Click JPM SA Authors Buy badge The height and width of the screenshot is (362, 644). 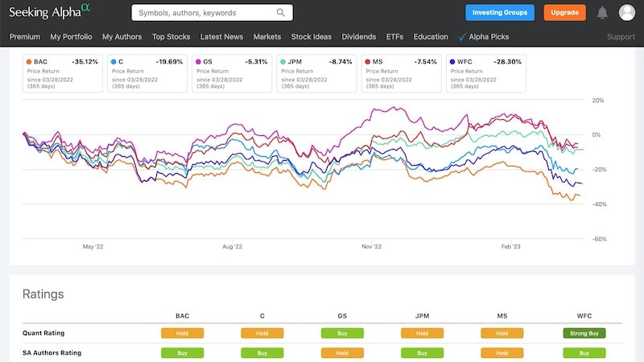click(422, 353)
